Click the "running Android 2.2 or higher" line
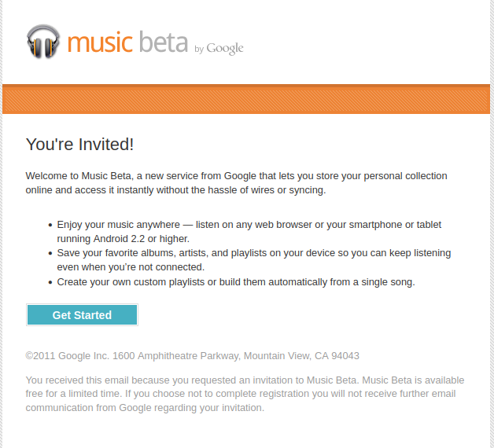 124,239
